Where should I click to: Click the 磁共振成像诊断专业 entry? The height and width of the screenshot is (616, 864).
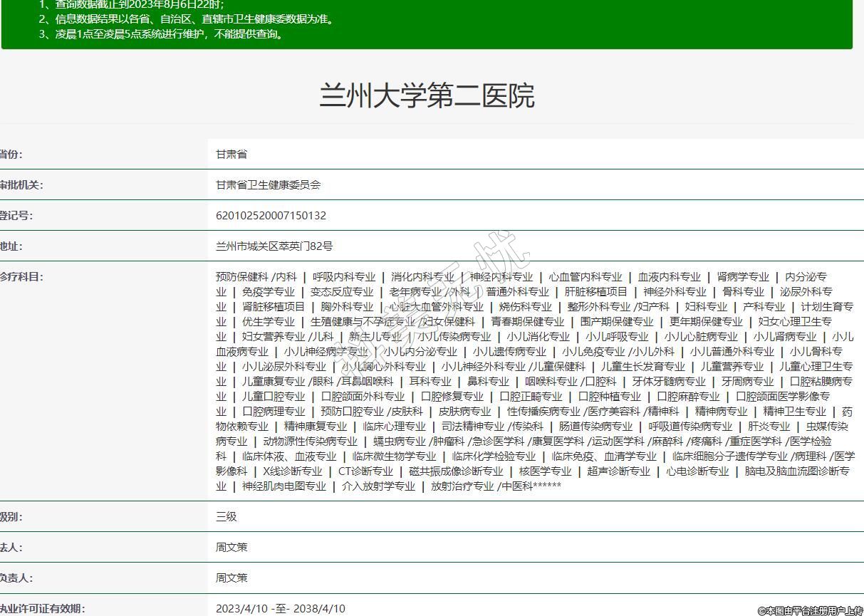click(456, 471)
